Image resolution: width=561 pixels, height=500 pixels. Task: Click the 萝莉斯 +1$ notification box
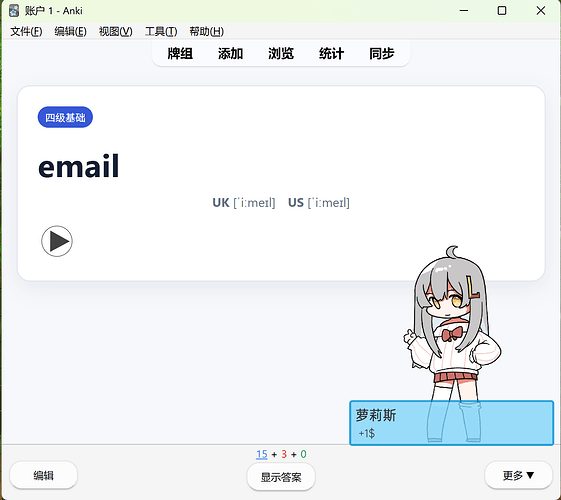coord(452,423)
